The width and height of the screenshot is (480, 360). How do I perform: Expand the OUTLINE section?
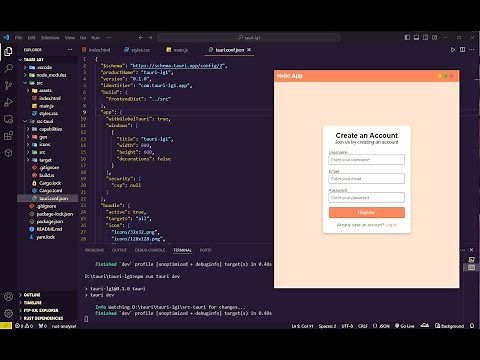click(32, 295)
